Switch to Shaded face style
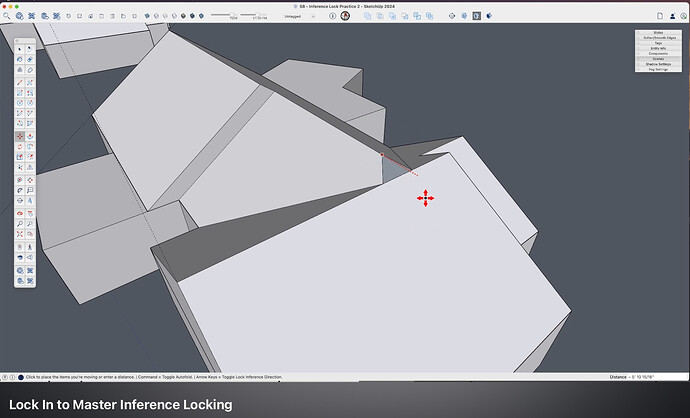This screenshot has width=690, height=418. [x=184, y=16]
